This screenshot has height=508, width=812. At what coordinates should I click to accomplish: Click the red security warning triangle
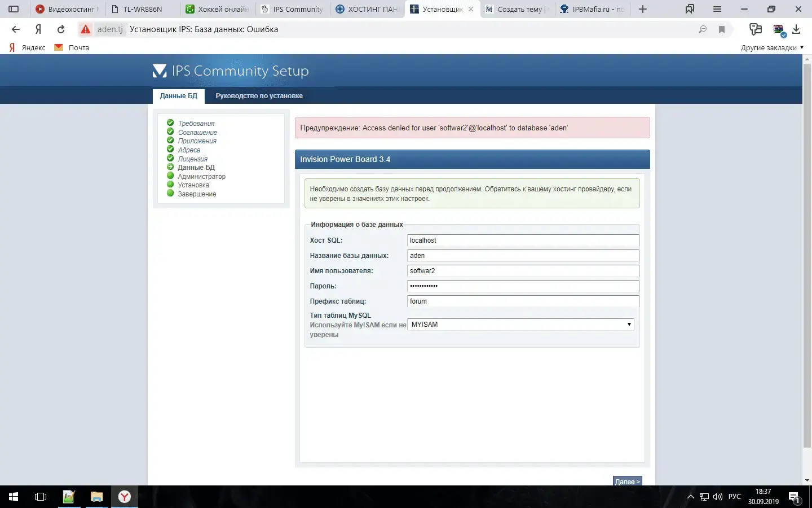[85, 29]
